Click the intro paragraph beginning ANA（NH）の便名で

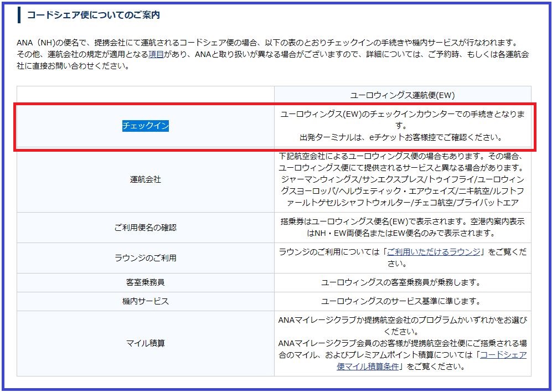tap(266, 43)
